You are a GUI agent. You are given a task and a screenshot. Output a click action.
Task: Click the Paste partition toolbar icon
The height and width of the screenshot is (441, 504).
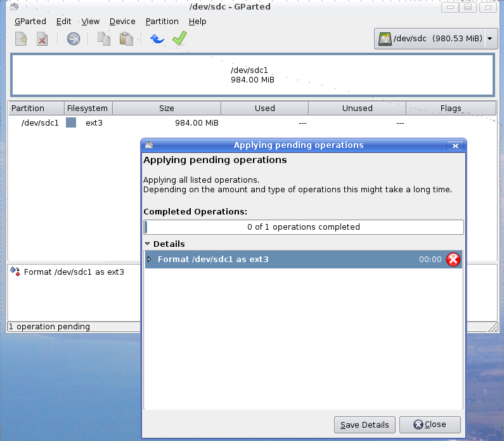pyautogui.click(x=126, y=39)
